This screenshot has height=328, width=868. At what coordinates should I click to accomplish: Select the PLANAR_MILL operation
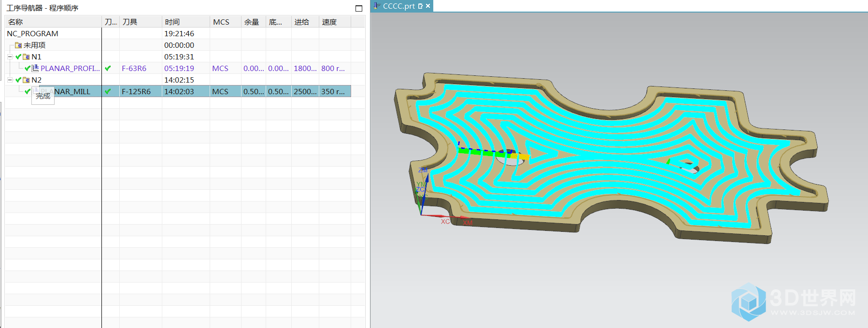pos(65,92)
